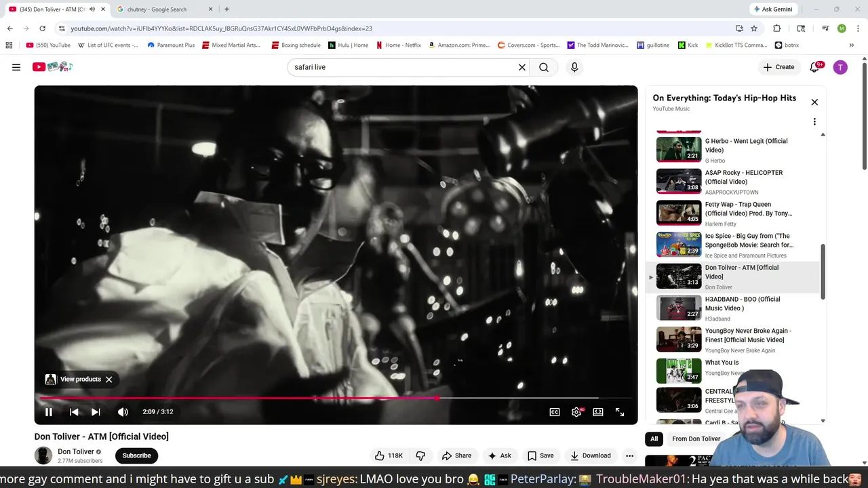Play Fetty Wap - Trap Queen video
The image size is (868, 488).
pyautogui.click(x=734, y=213)
